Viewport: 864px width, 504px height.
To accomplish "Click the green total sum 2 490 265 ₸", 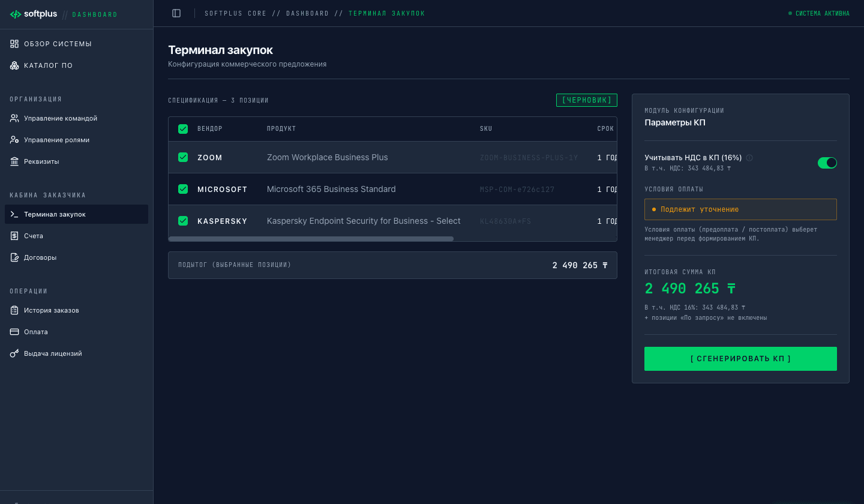I will (x=690, y=289).
